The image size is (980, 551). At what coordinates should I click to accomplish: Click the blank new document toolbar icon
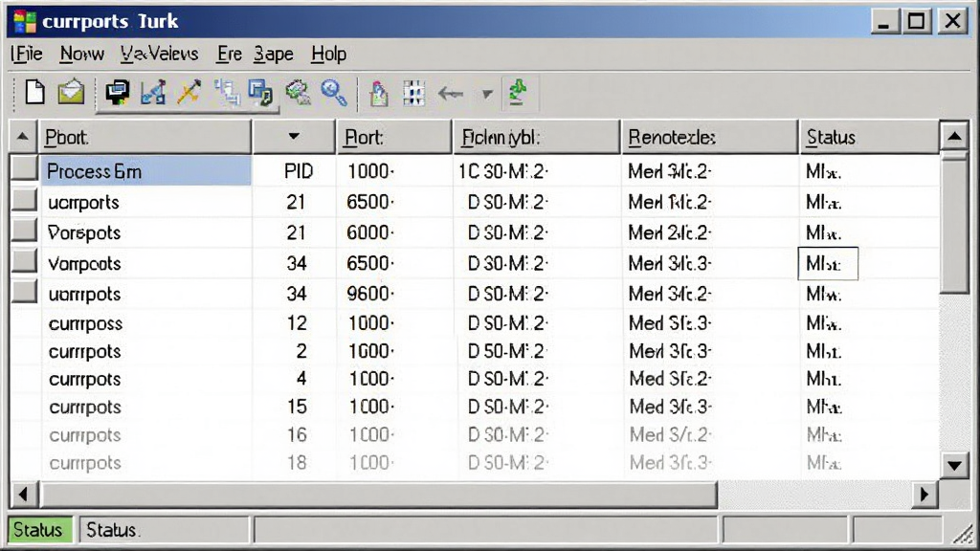click(x=35, y=93)
